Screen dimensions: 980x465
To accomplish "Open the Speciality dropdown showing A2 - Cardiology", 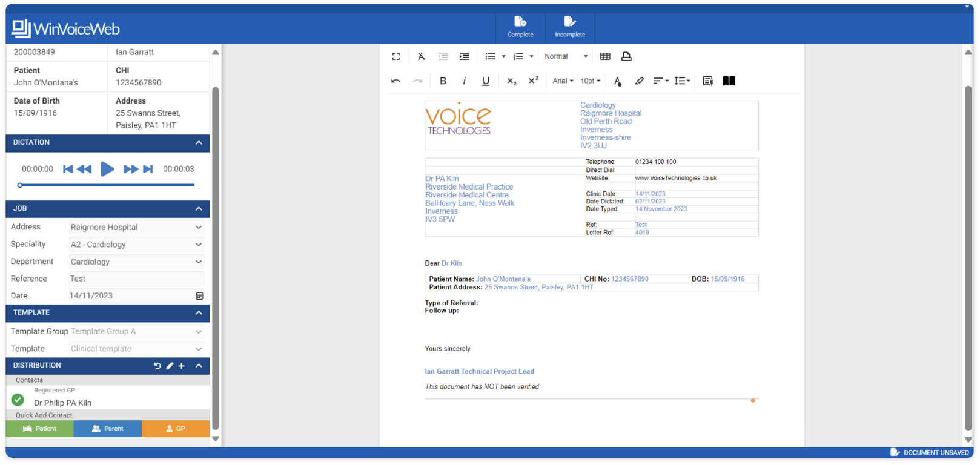I will pyautogui.click(x=136, y=245).
